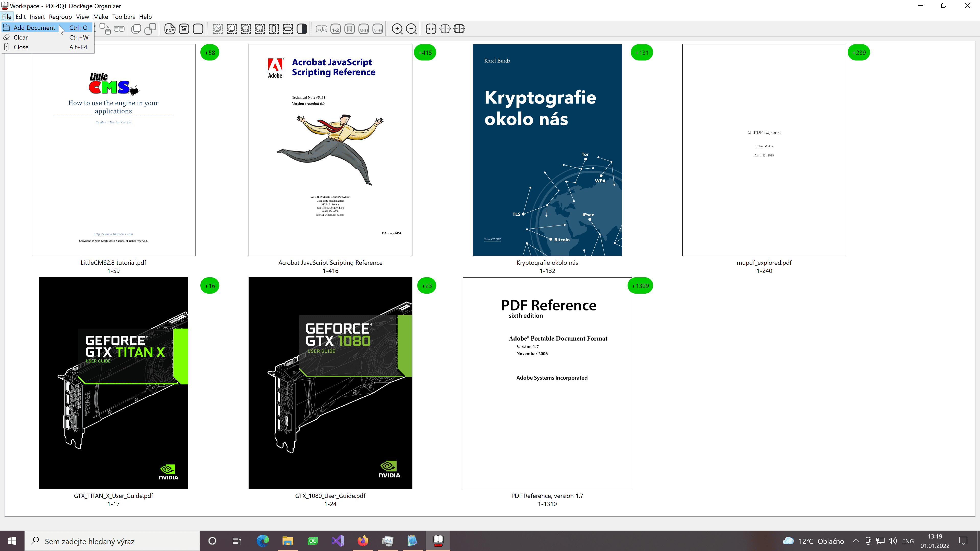Click the Zoom out magnifier
980x551 pixels.
click(411, 29)
